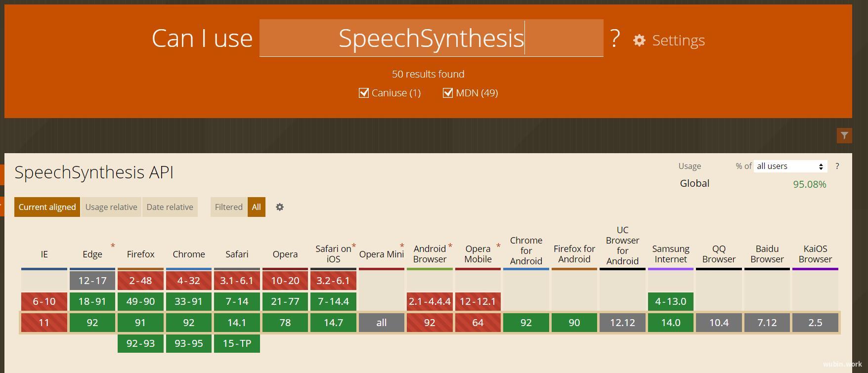This screenshot has width=868, height=373.
Task: Select Safari 3.1-6.1 cell
Action: point(237,281)
